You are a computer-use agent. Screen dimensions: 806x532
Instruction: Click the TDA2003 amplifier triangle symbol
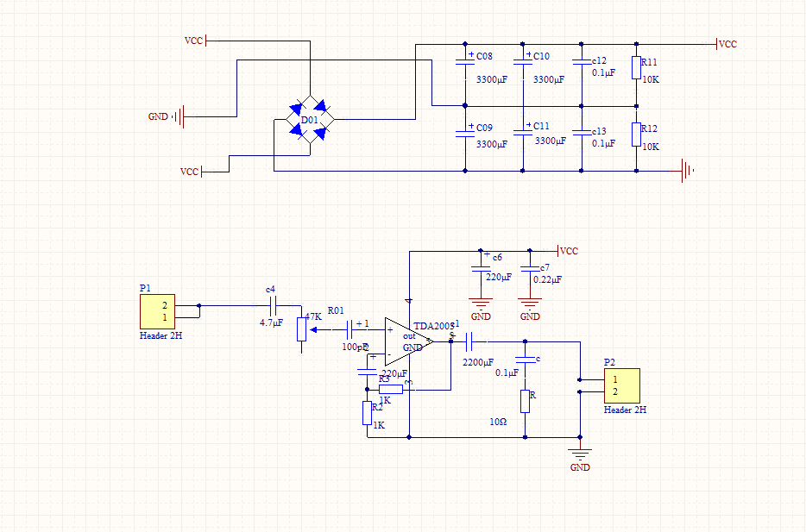[x=407, y=341]
